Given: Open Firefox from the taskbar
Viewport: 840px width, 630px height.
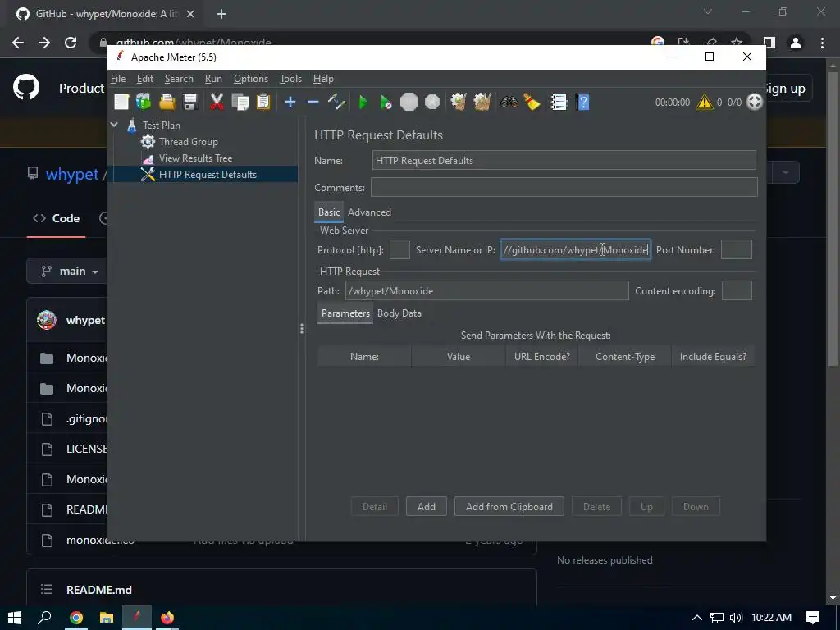Looking at the screenshot, I should click(167, 618).
